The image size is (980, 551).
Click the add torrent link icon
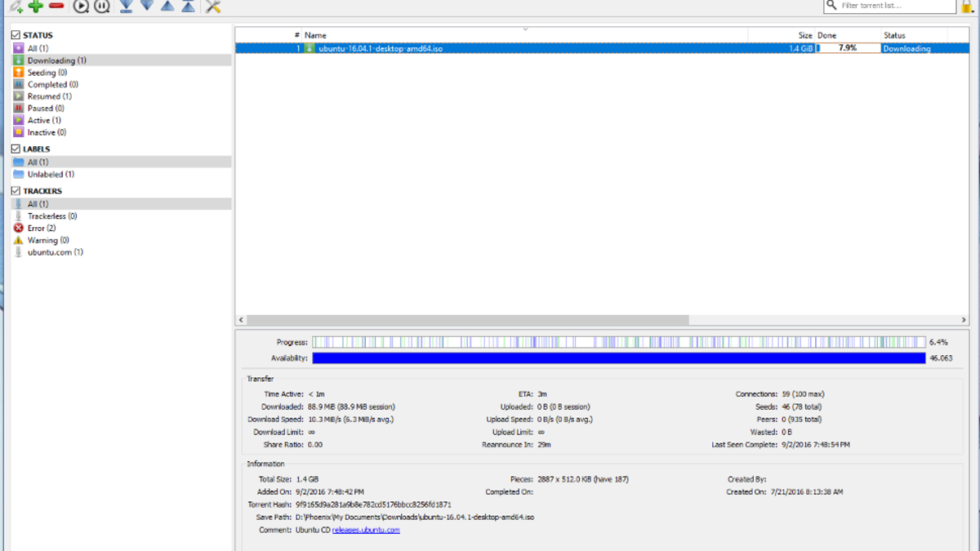[x=16, y=7]
